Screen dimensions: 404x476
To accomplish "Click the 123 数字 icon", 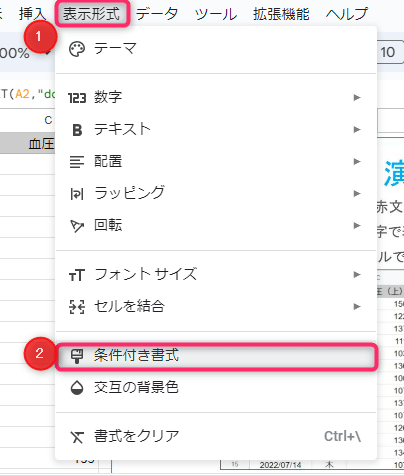I will [x=77, y=98].
